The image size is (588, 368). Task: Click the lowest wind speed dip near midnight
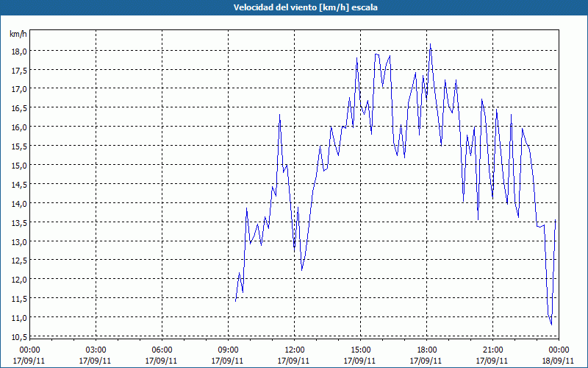click(x=551, y=325)
